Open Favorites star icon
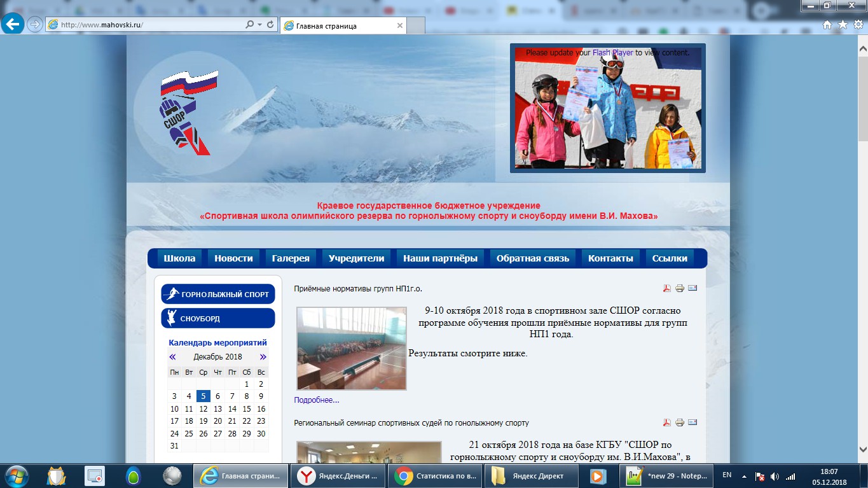Viewport: 868px width, 488px height. pos(843,24)
